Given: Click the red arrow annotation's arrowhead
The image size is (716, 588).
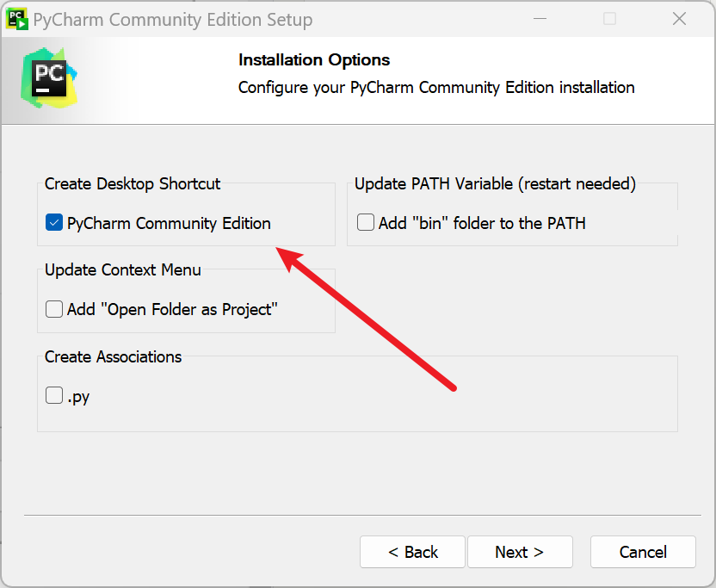Looking at the screenshot, I should point(288,256).
